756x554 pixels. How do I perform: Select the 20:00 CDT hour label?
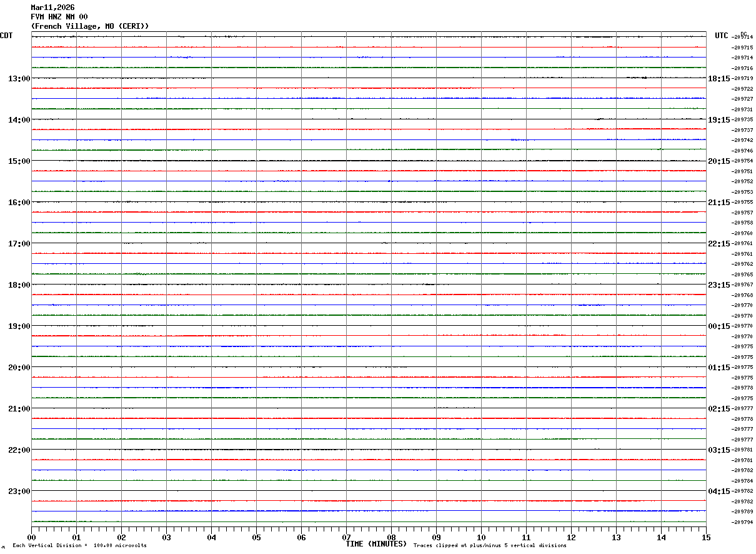(19, 368)
